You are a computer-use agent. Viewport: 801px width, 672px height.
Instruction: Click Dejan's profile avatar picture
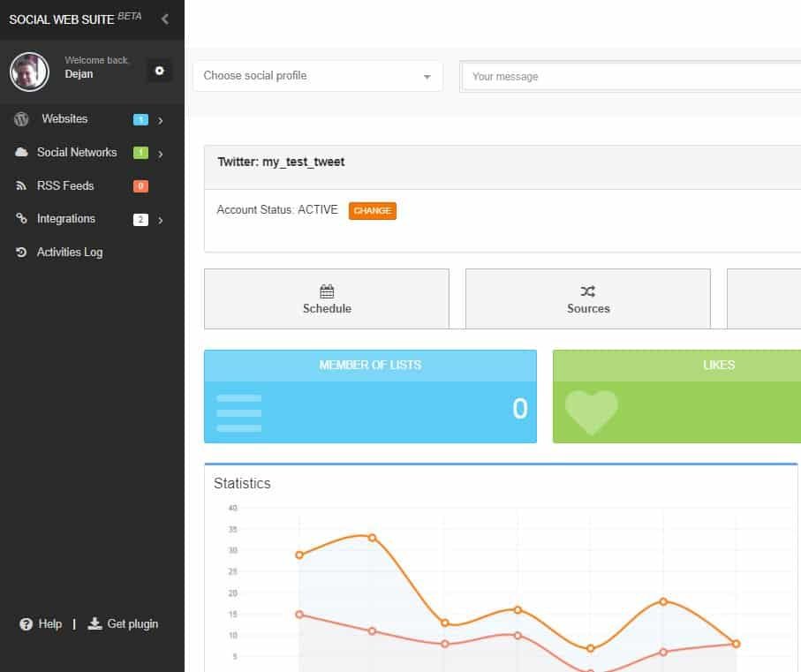(x=29, y=72)
